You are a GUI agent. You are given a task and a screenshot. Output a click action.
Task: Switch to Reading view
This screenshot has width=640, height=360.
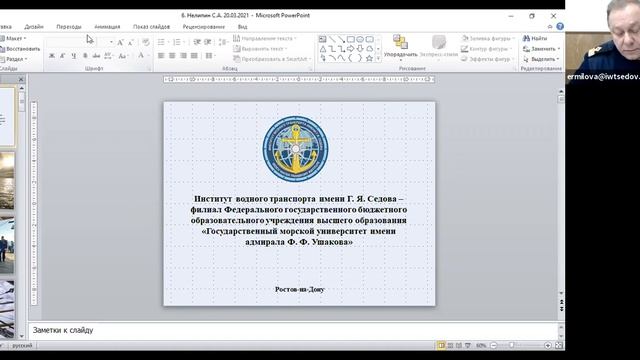[459, 345]
